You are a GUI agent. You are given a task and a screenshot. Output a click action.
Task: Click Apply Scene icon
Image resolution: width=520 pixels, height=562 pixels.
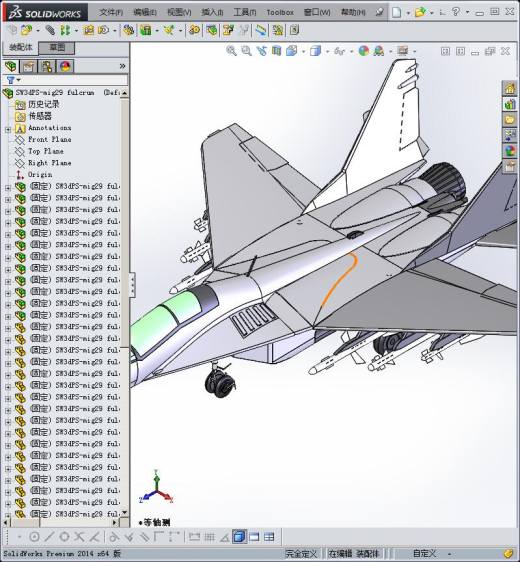(379, 51)
